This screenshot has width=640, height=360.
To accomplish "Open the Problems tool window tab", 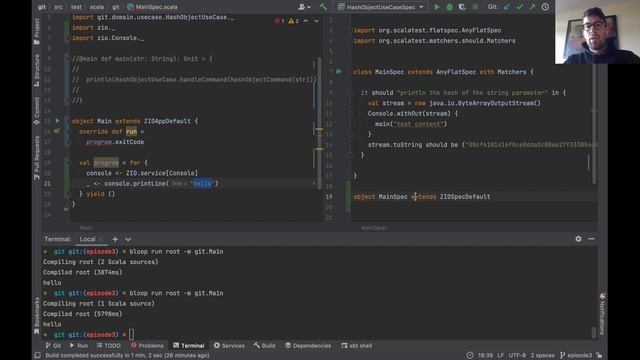I will [147, 346].
